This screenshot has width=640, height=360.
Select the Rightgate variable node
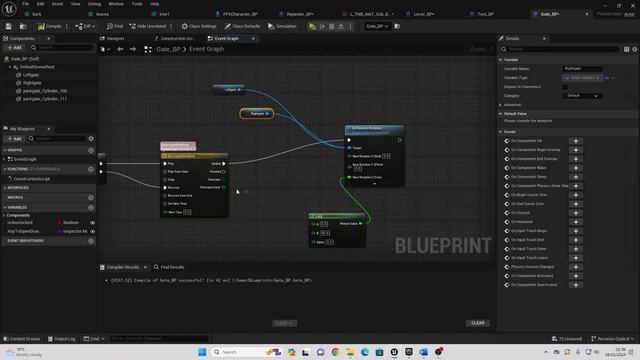[257, 113]
